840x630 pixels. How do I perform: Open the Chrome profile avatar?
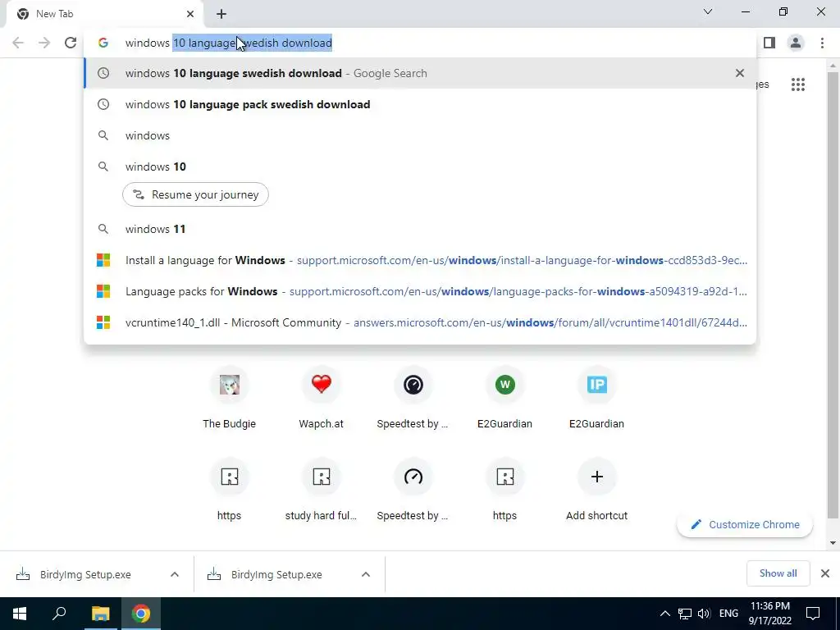[796, 43]
